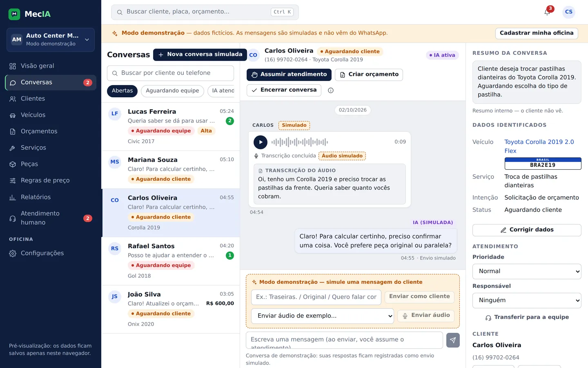
Task: Click Transferir para a equipe
Action: (x=527, y=317)
